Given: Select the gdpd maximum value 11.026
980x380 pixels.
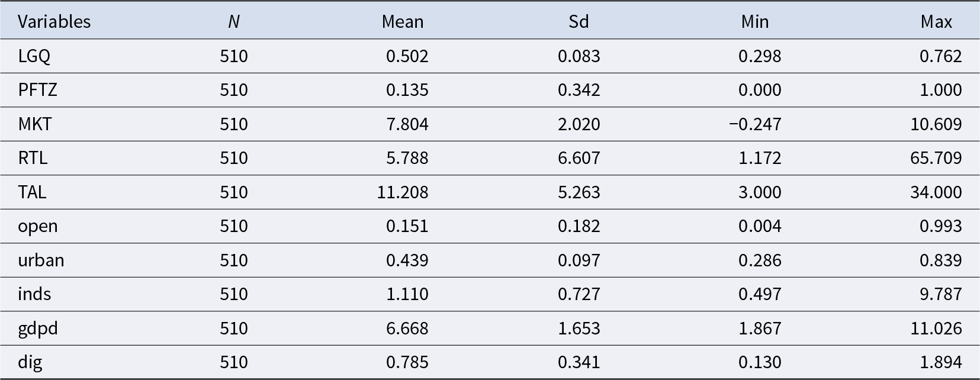Looking at the screenshot, I should 936,329.
